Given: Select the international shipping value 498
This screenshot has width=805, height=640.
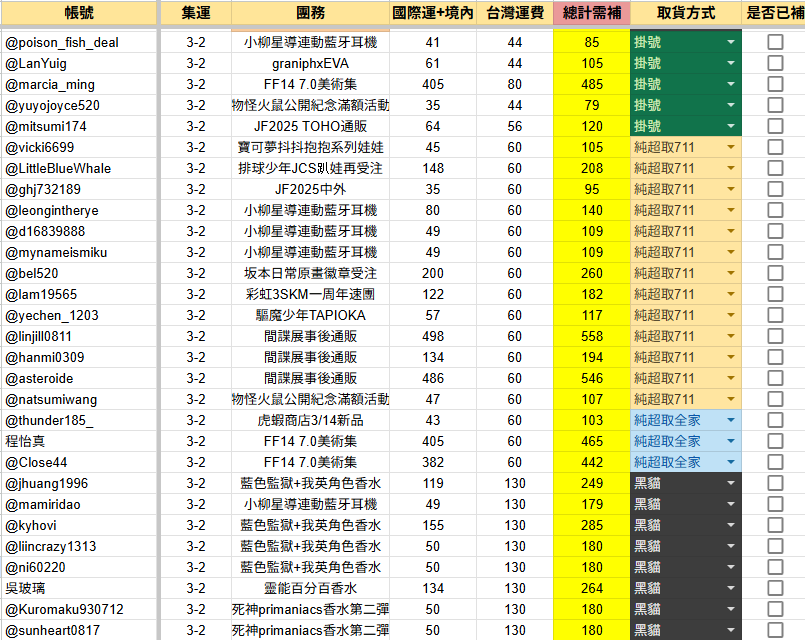Looking at the screenshot, I should pyautogui.click(x=433, y=336).
